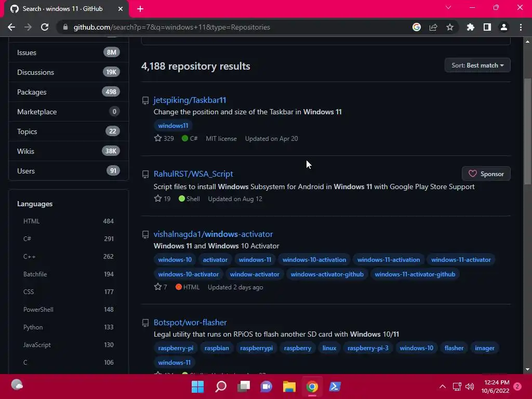Close the GitHub search tab

click(x=121, y=9)
